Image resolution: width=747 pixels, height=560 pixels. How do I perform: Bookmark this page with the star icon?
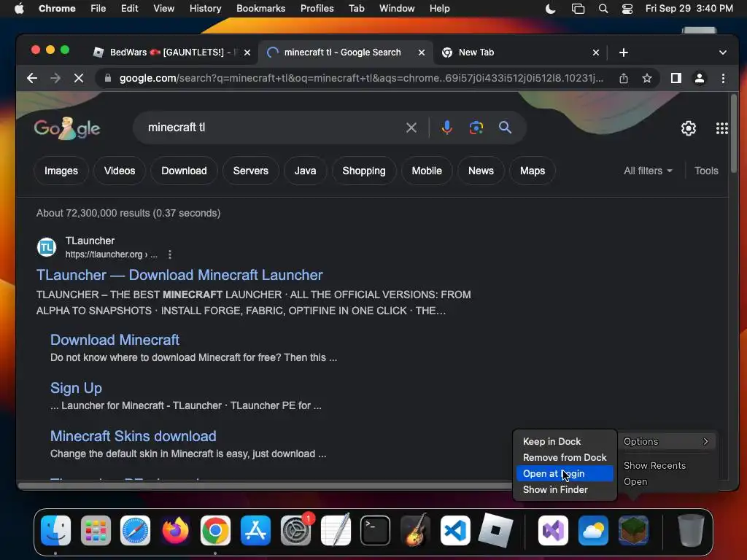pyautogui.click(x=646, y=78)
